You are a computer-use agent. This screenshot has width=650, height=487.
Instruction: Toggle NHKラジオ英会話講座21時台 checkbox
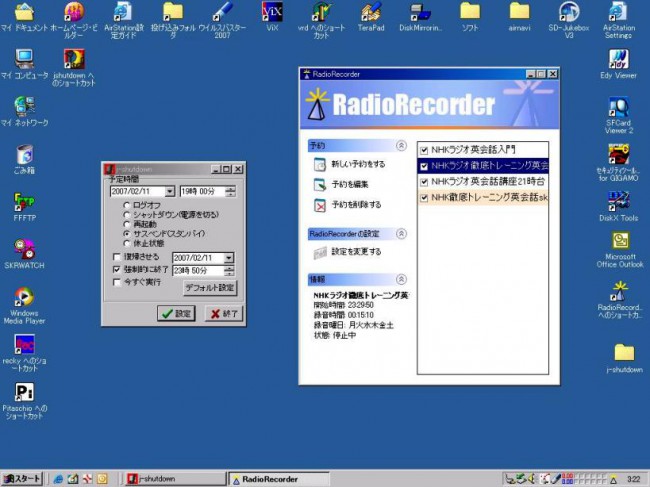coord(424,182)
